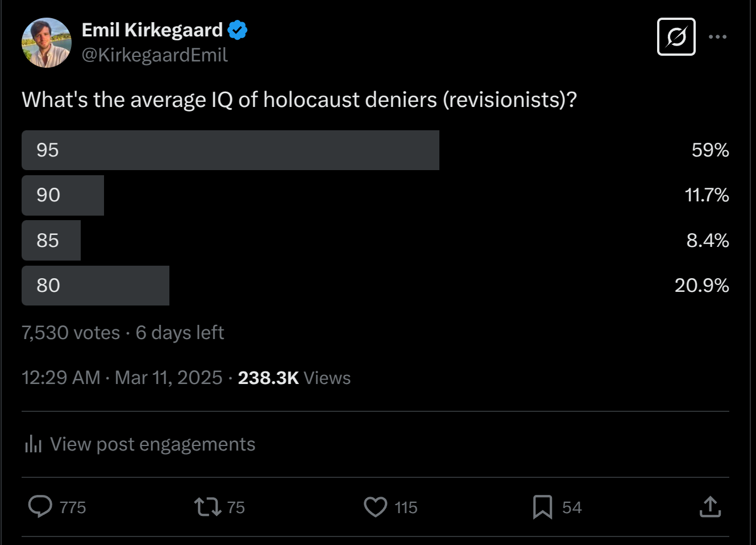Choose the 80 poll bar
Image resolution: width=756 pixels, height=545 pixels.
pyautogui.click(x=95, y=286)
